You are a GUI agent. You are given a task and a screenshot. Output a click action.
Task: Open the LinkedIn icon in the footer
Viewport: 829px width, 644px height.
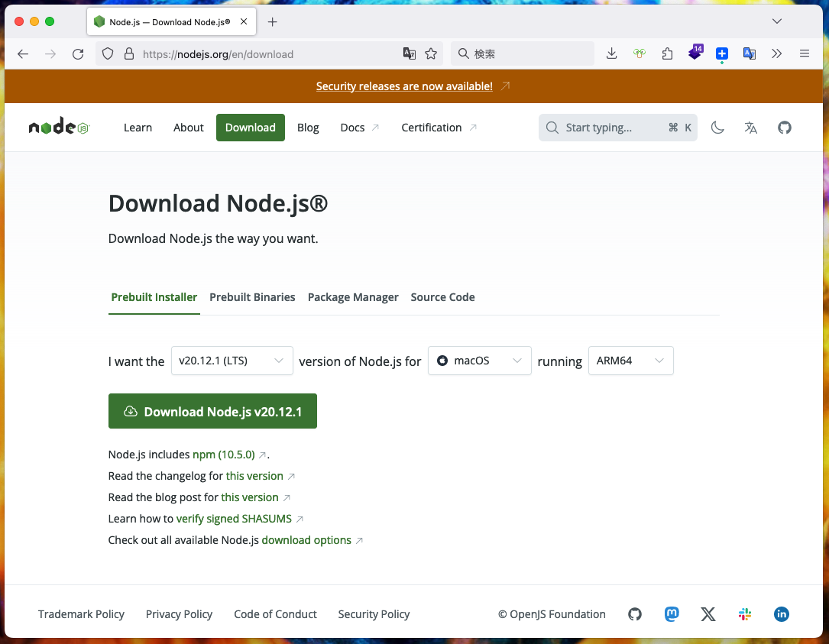point(782,614)
